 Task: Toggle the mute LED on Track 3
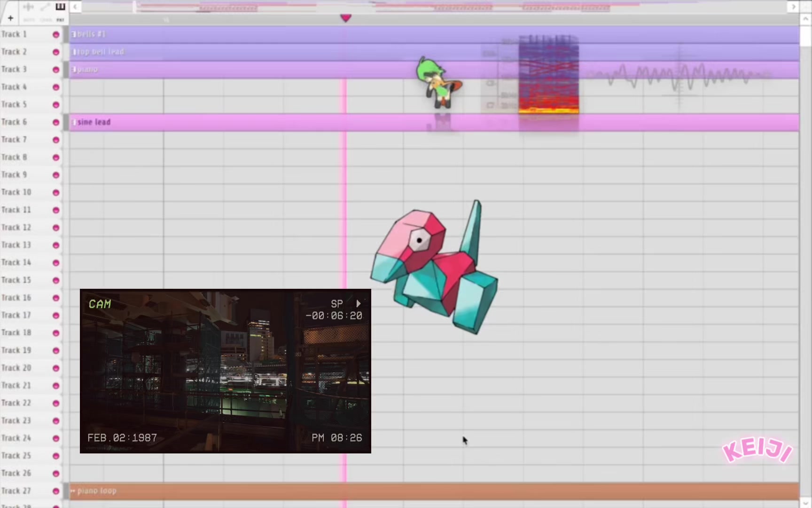pos(56,70)
